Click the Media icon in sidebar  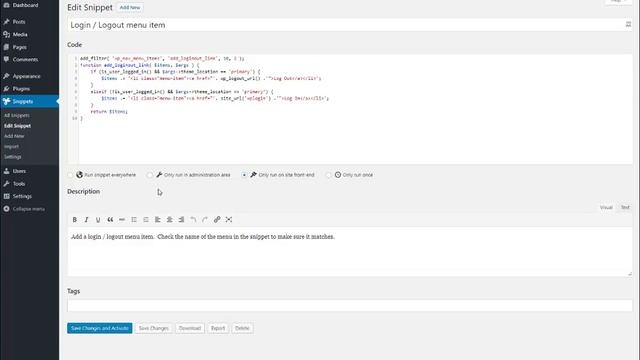7,35
